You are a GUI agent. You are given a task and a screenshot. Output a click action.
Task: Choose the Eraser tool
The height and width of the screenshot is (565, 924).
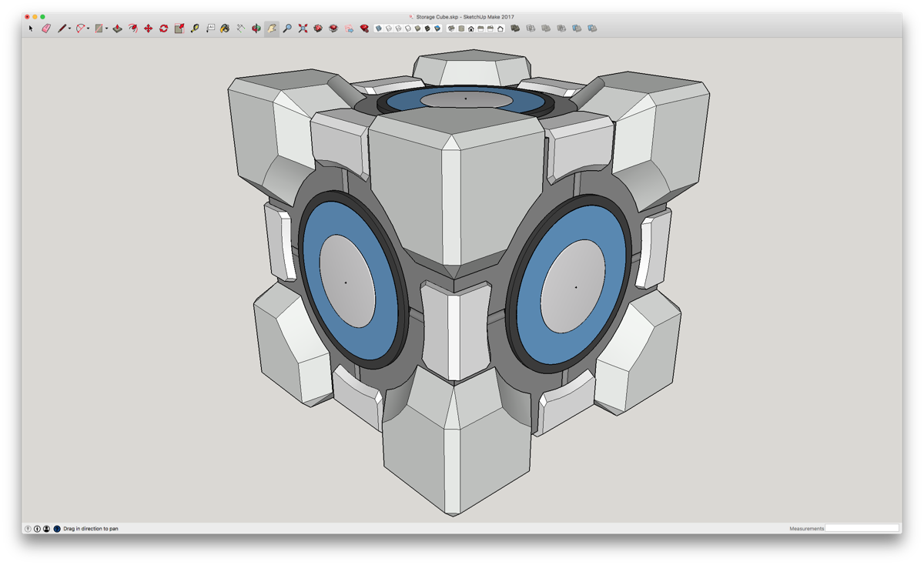click(46, 28)
